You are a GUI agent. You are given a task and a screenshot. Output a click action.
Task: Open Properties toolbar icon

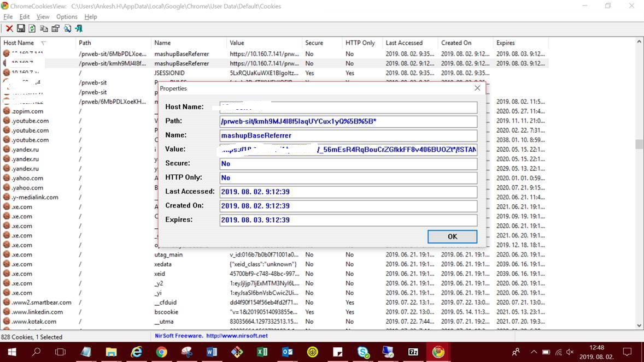click(x=55, y=28)
